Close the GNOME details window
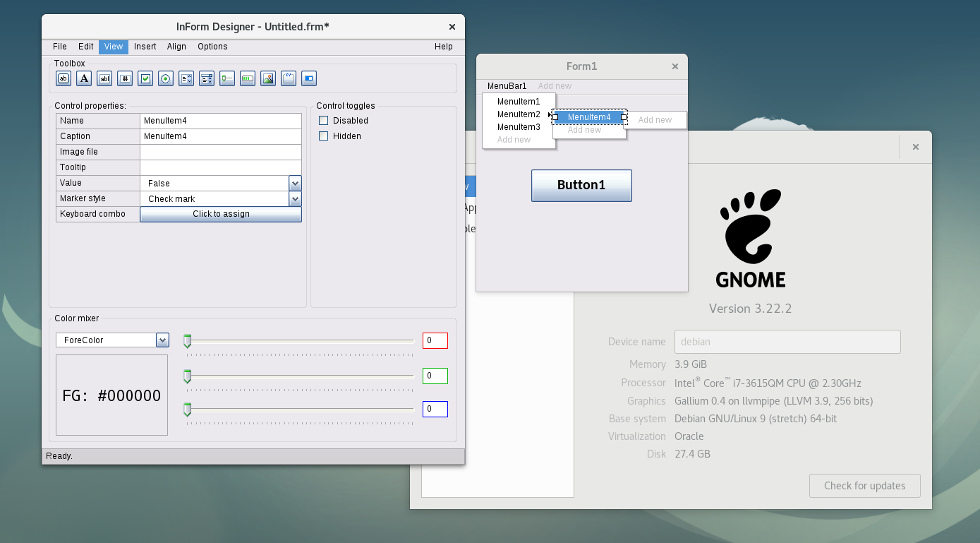Screen dimensions: 980x543 [x=916, y=147]
